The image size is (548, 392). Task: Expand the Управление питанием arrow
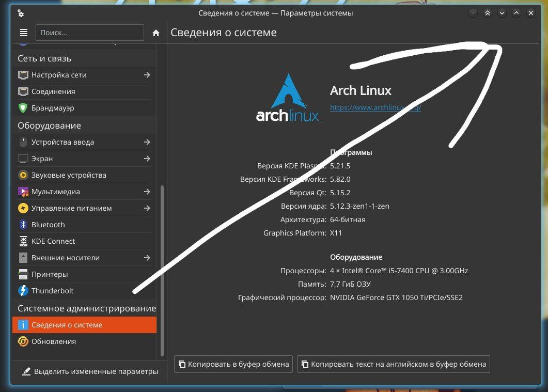(147, 208)
